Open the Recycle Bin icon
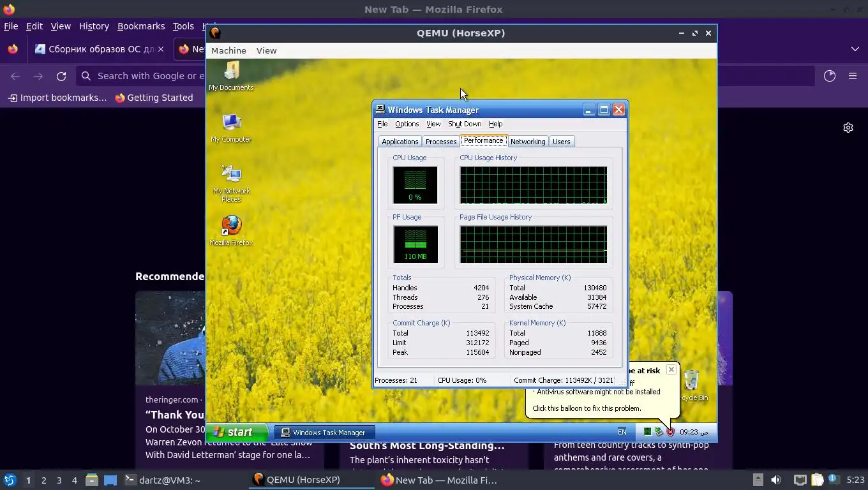Image resolution: width=868 pixels, height=490 pixels. pos(692,385)
